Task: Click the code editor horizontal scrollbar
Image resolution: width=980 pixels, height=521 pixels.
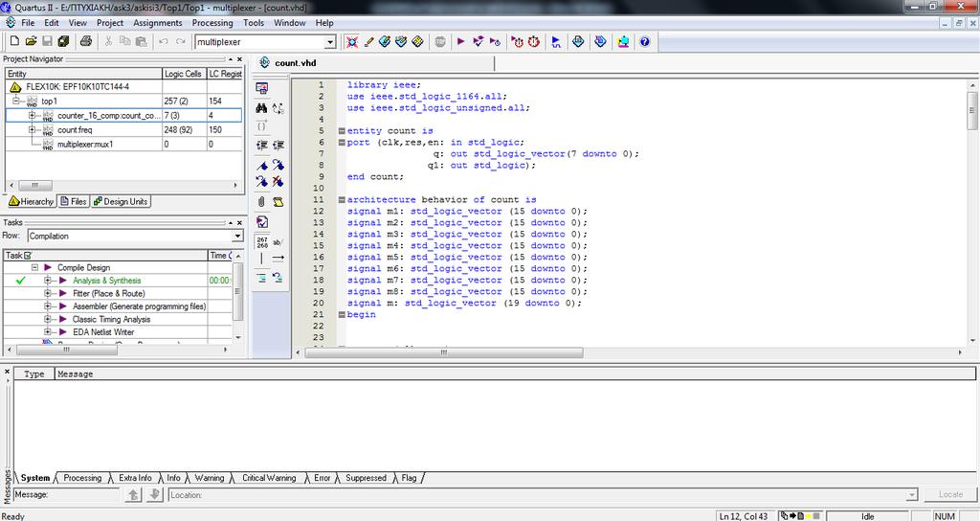Action: (443, 352)
